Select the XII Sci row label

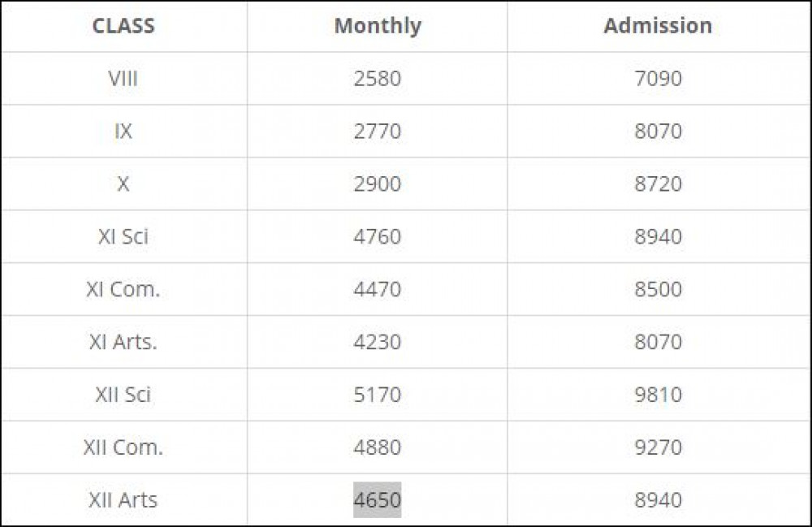[123, 395]
